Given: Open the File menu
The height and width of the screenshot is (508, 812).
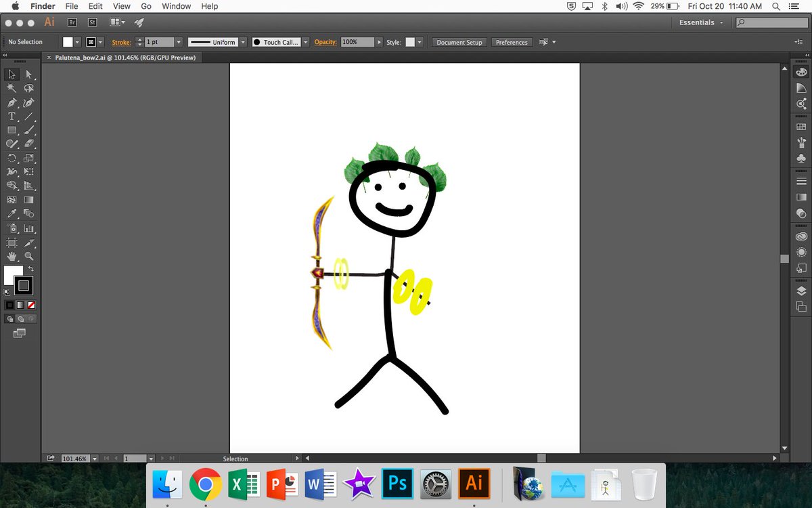Looking at the screenshot, I should [72, 6].
